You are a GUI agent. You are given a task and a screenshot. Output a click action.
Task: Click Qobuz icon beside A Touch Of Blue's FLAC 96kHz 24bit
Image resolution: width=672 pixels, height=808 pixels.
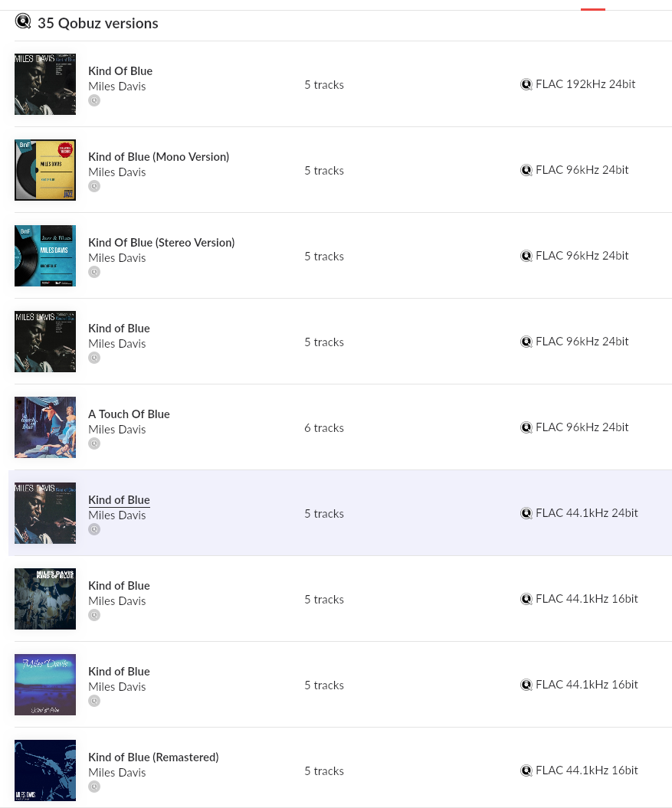point(526,427)
